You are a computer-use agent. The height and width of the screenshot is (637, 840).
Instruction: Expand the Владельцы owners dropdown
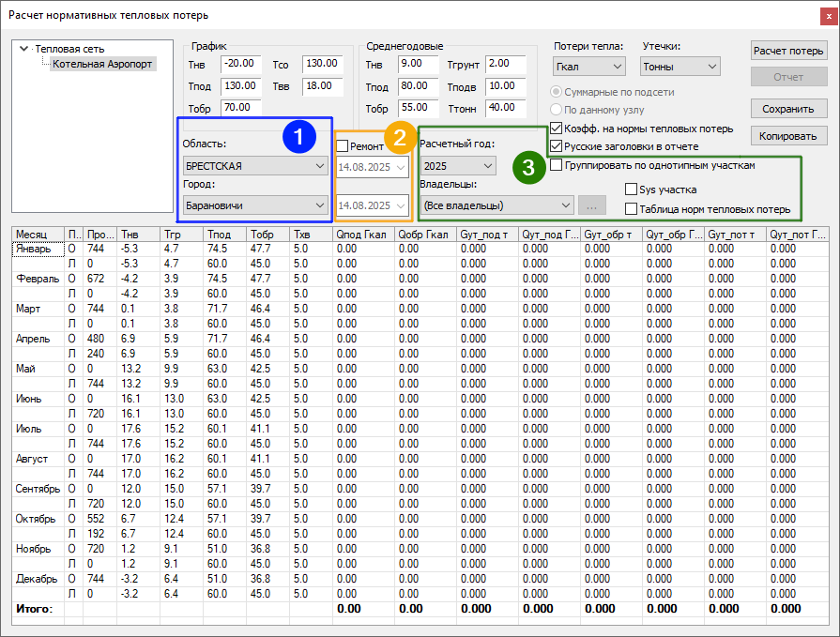[x=496, y=205]
